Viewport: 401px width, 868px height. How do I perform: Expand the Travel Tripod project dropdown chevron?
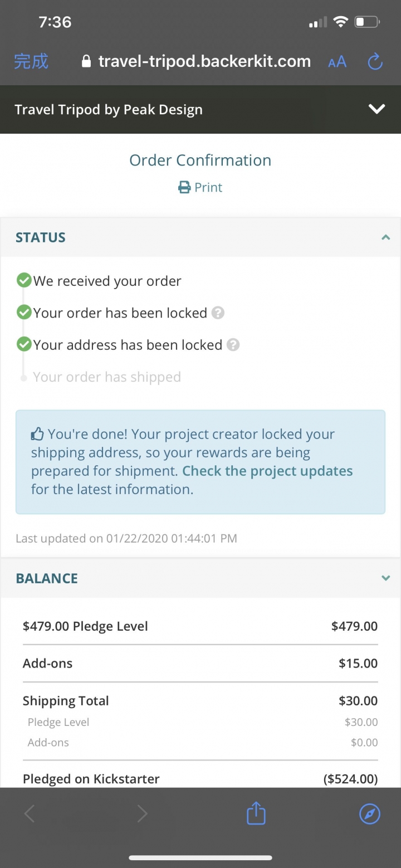[377, 109]
